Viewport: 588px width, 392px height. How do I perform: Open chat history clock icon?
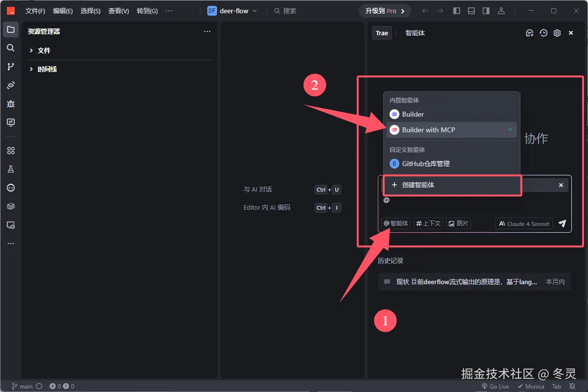click(x=543, y=33)
